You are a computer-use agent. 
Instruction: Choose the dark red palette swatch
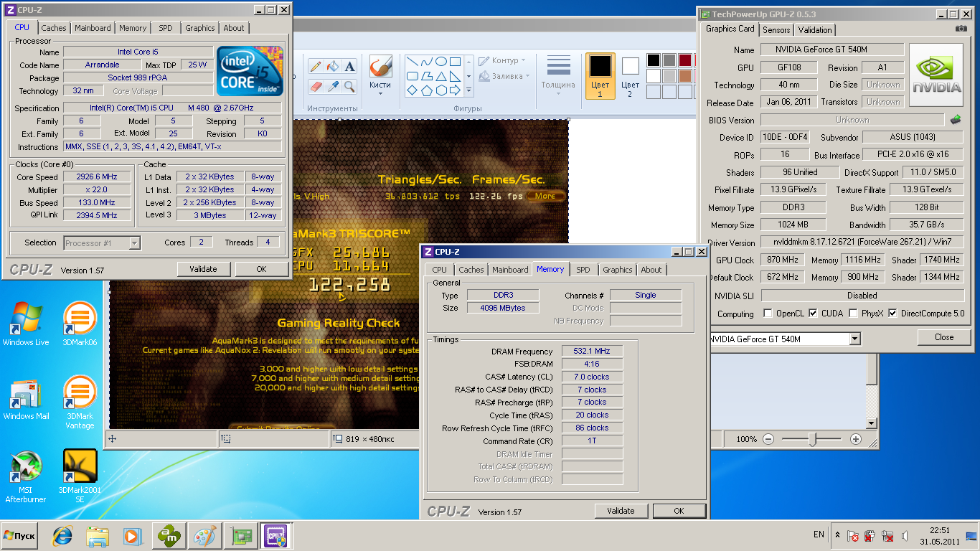pyautogui.click(x=685, y=60)
